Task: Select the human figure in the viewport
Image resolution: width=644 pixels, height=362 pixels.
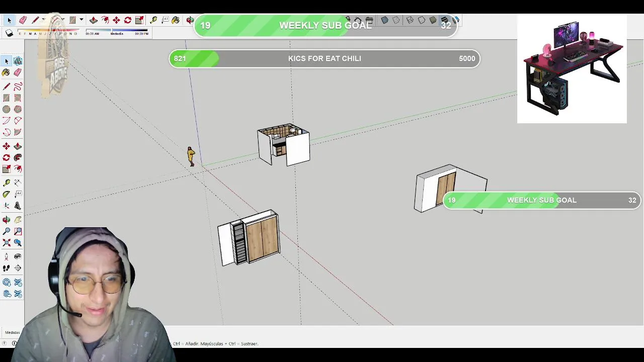Action: click(191, 156)
